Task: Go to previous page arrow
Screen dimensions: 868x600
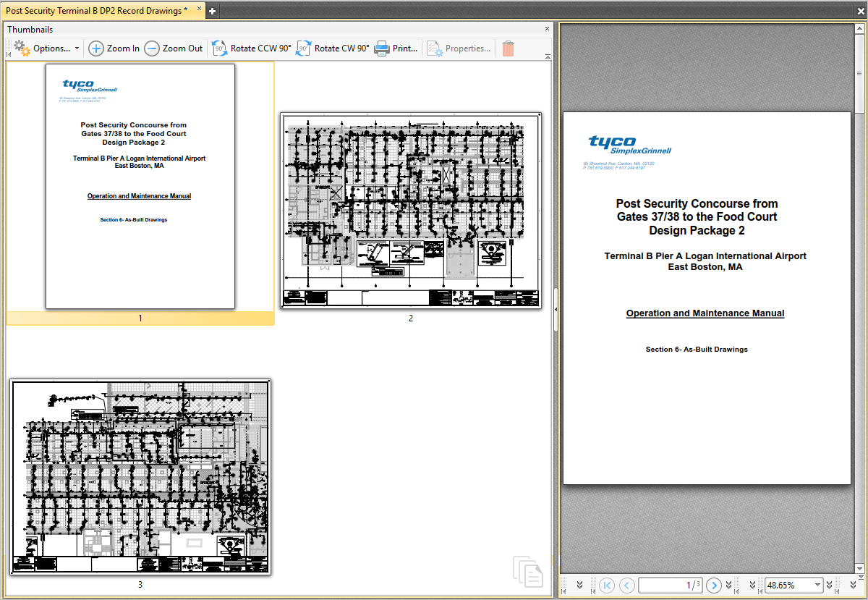Action: pos(626,586)
